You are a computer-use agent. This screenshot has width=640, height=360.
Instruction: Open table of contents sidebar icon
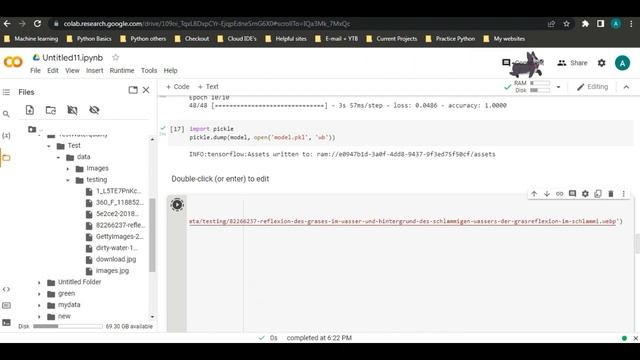click(x=6, y=92)
